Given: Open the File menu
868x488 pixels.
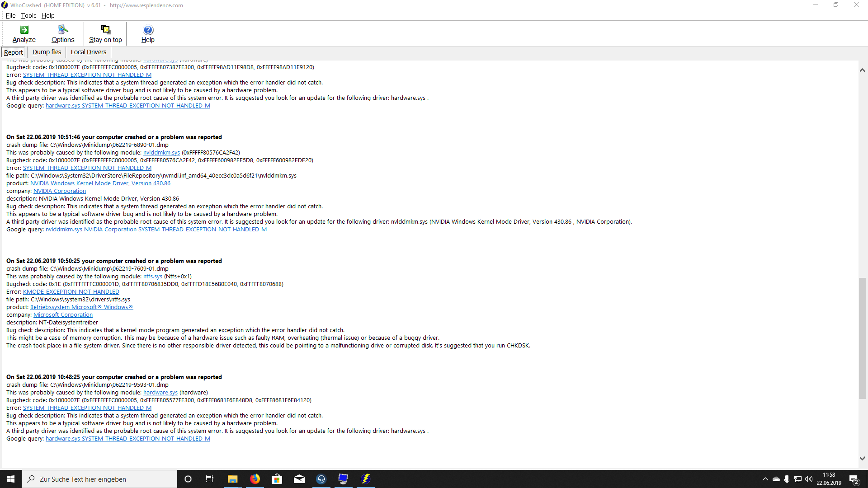Looking at the screenshot, I should pos(10,15).
